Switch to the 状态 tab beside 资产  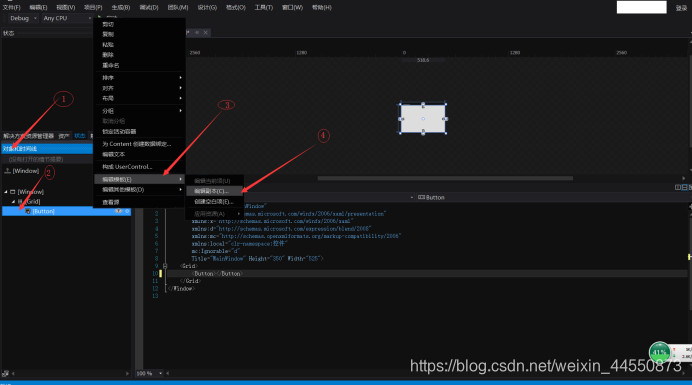tap(80, 136)
